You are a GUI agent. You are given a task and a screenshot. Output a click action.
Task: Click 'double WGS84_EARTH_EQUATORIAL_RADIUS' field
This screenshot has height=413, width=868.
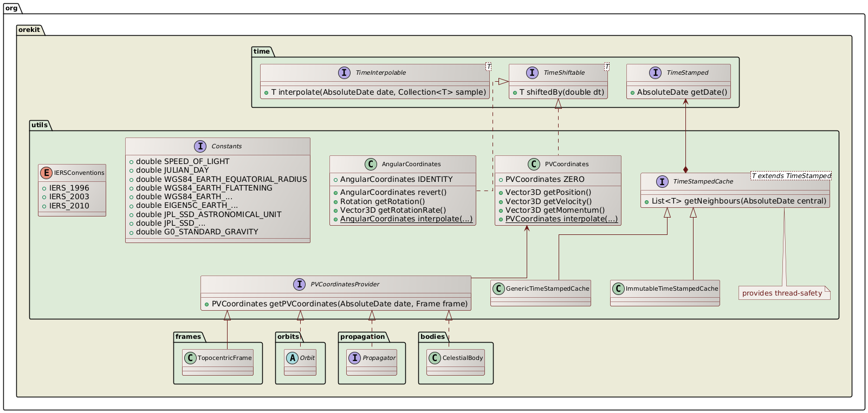tap(222, 179)
